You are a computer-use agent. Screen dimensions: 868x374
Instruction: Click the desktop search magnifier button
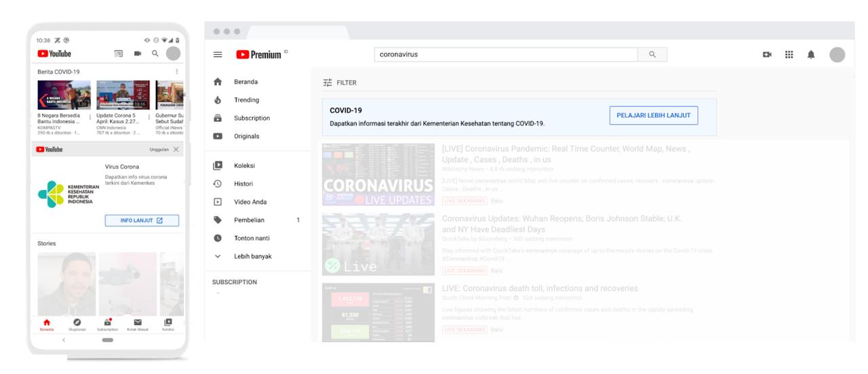point(652,55)
